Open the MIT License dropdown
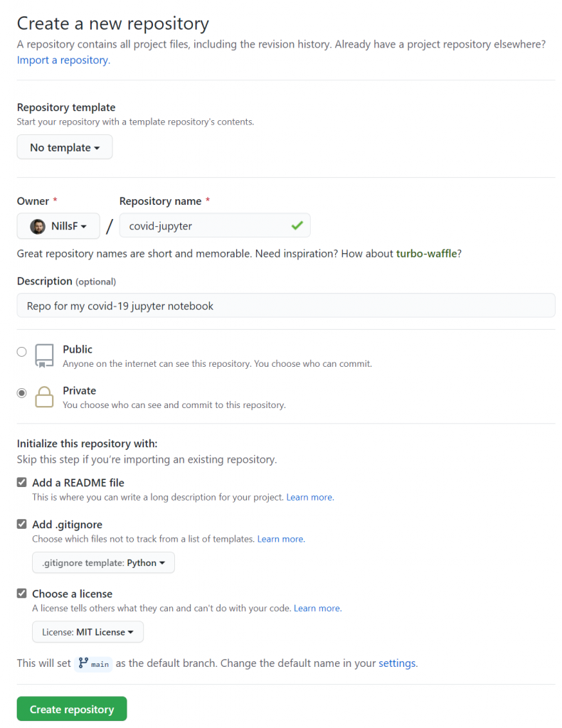This screenshot has height=728, width=562. coord(88,632)
